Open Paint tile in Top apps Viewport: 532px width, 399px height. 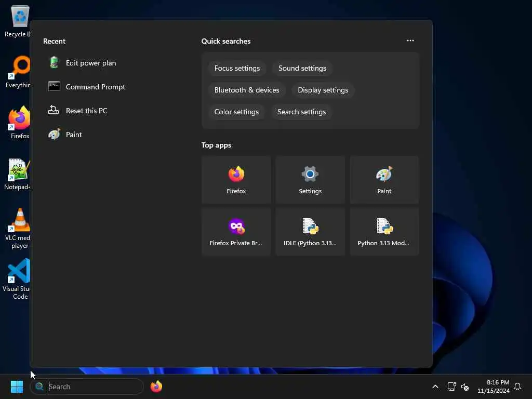coord(384,180)
